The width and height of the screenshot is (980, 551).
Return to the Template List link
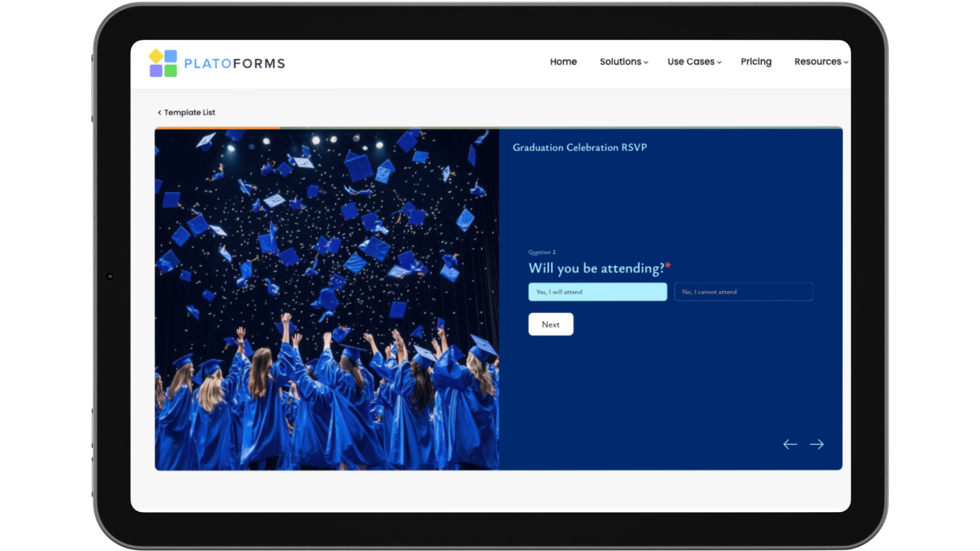coord(190,113)
